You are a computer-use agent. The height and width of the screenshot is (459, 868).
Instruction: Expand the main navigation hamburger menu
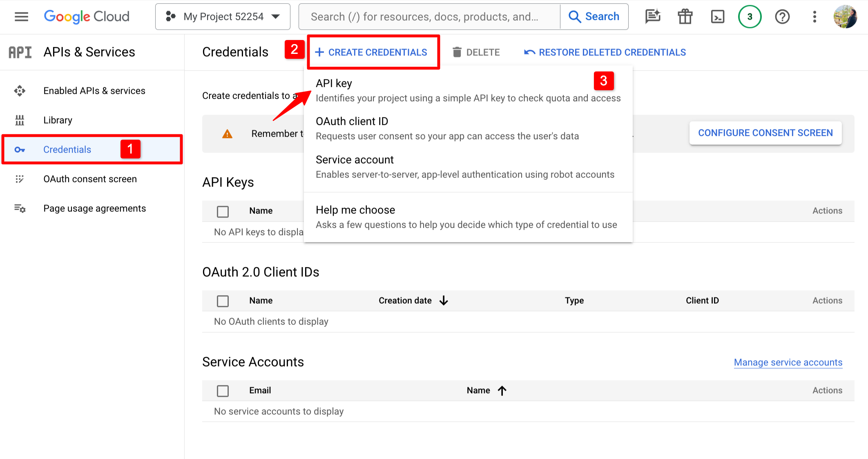(21, 16)
